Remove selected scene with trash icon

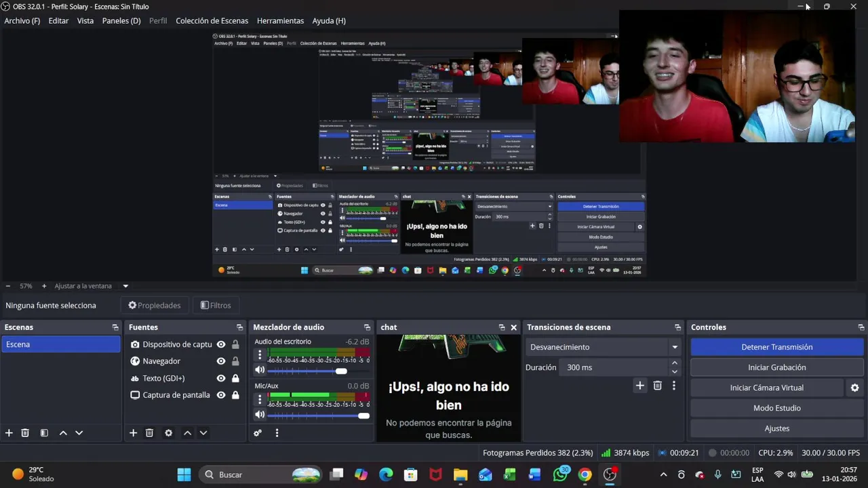tap(25, 433)
